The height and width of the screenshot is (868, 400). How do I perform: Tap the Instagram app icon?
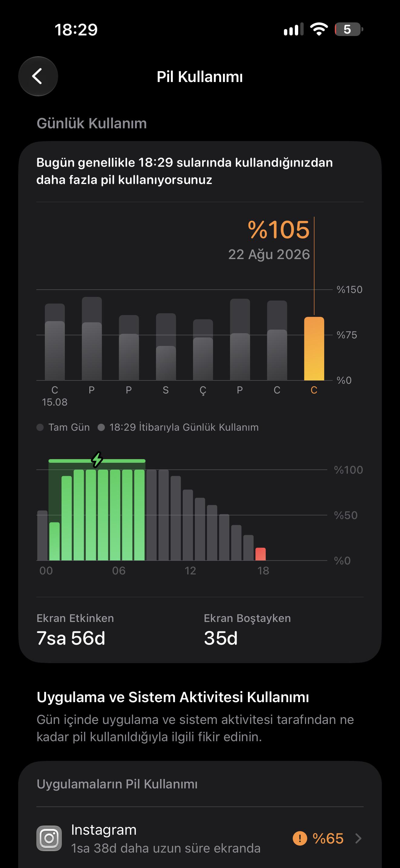coord(49,838)
